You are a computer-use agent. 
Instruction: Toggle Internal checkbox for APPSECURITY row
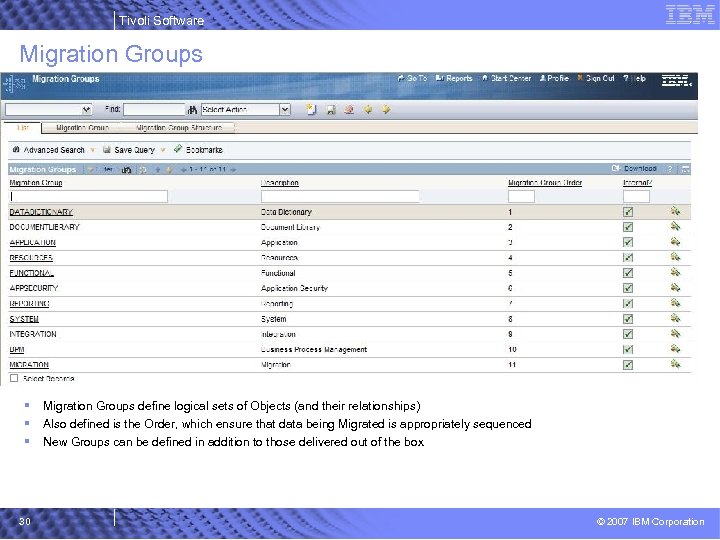coord(628,288)
